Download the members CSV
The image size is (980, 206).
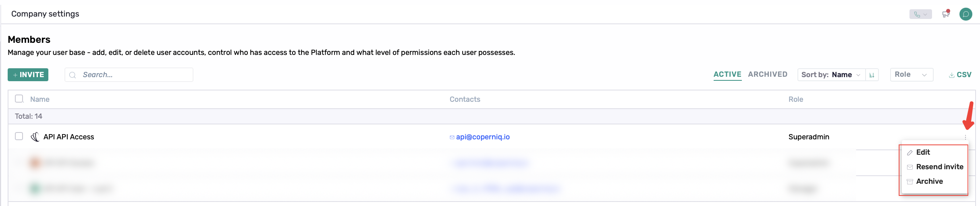point(960,75)
